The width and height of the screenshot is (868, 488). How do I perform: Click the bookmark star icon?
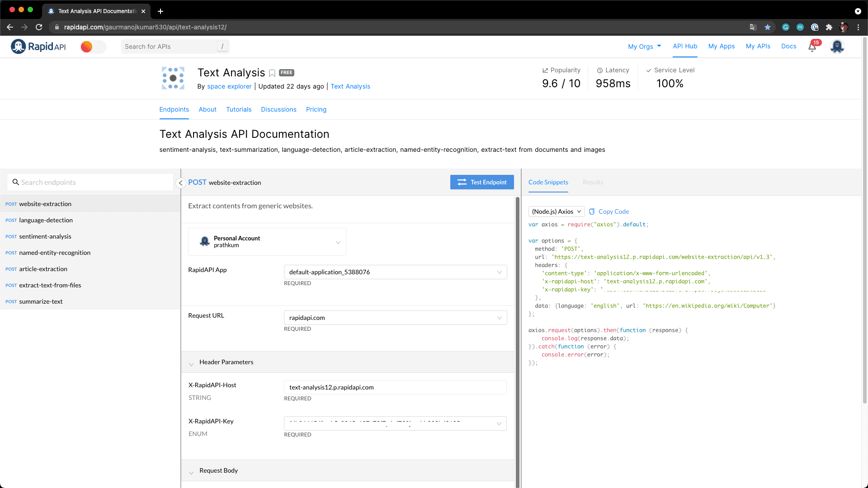(768, 27)
